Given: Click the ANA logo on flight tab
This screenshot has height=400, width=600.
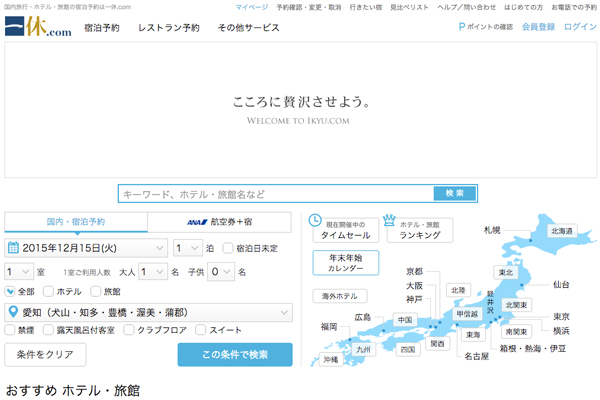Looking at the screenshot, I should point(197,222).
